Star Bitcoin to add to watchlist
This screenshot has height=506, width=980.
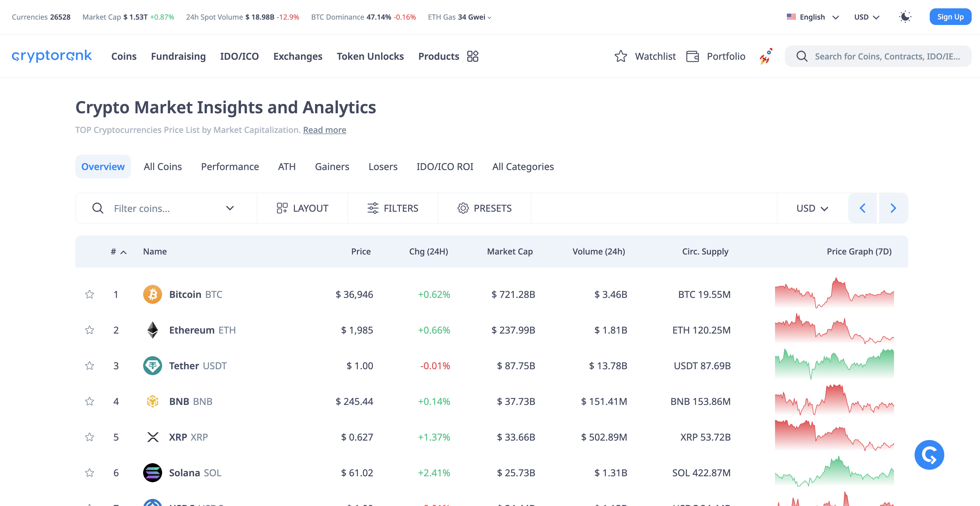(90, 294)
